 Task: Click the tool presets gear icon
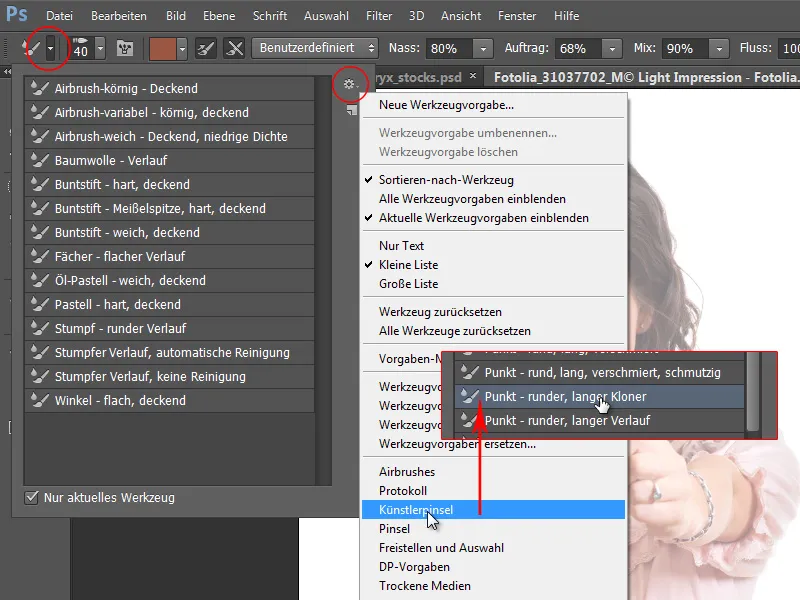click(x=349, y=85)
